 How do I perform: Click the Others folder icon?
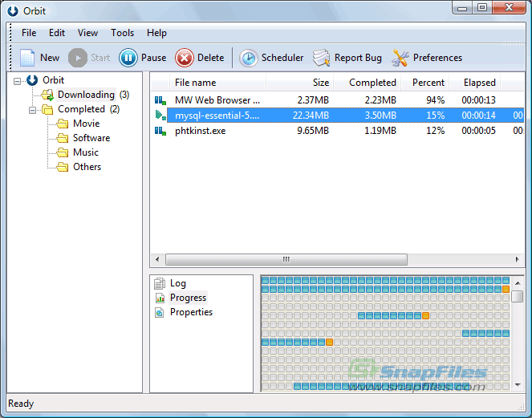coord(63,167)
